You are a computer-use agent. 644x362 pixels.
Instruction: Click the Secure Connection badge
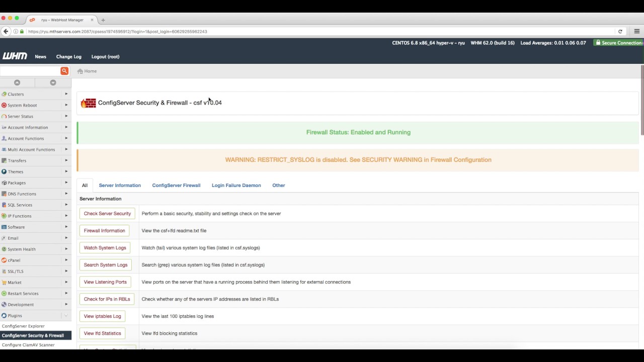click(618, 43)
